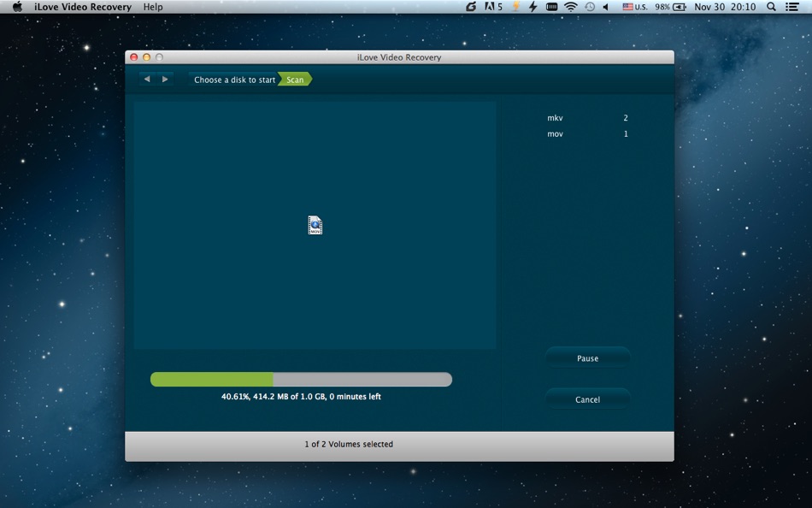The image size is (812, 508).
Task: Minimize window with the yellow button
Action: click(x=146, y=57)
